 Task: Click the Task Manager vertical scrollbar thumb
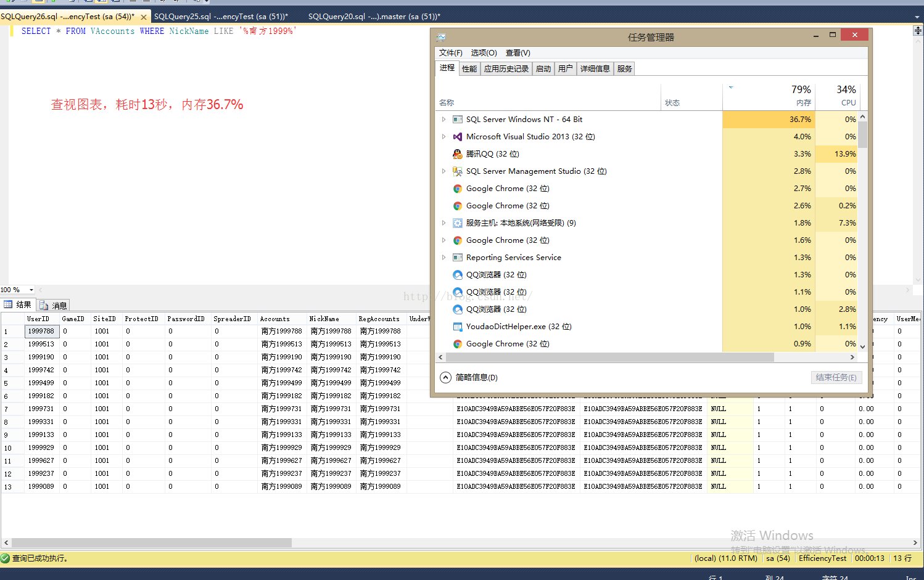click(x=862, y=134)
